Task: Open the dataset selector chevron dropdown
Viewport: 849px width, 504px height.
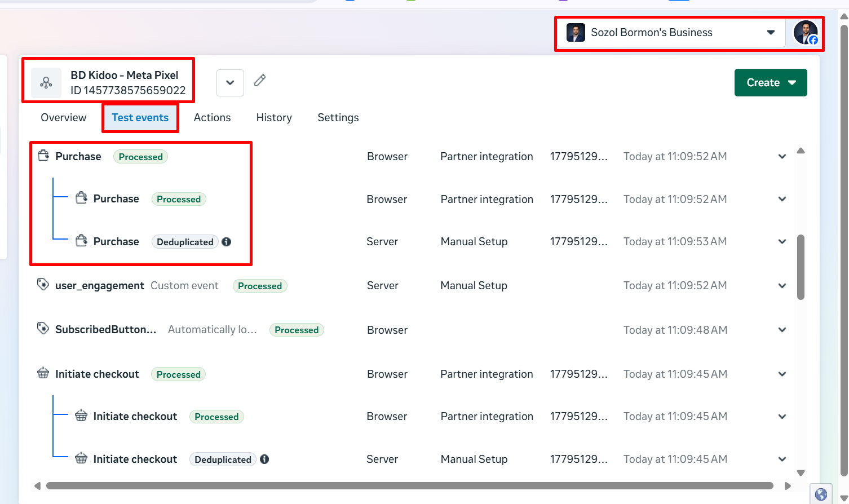Action: coord(230,83)
